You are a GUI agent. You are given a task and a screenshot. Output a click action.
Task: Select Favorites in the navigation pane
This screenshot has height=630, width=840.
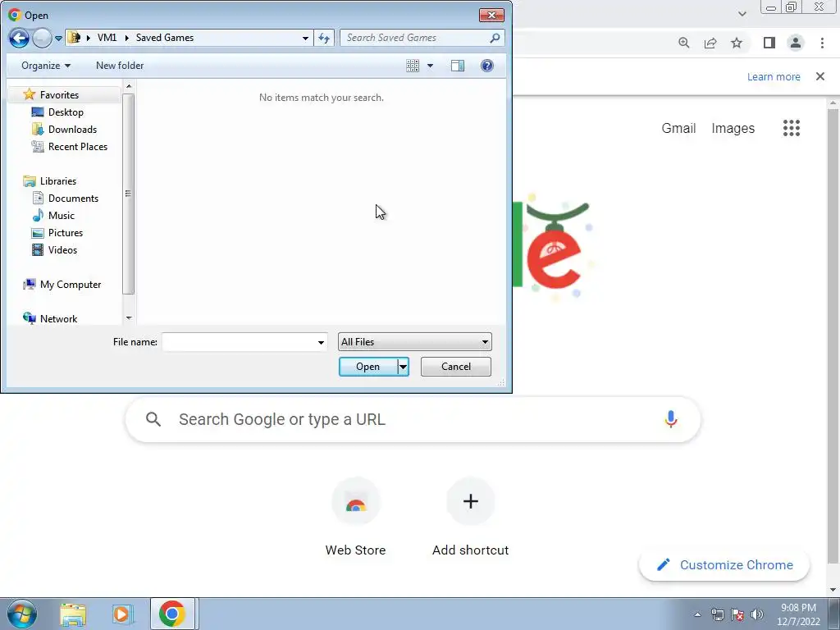click(59, 95)
